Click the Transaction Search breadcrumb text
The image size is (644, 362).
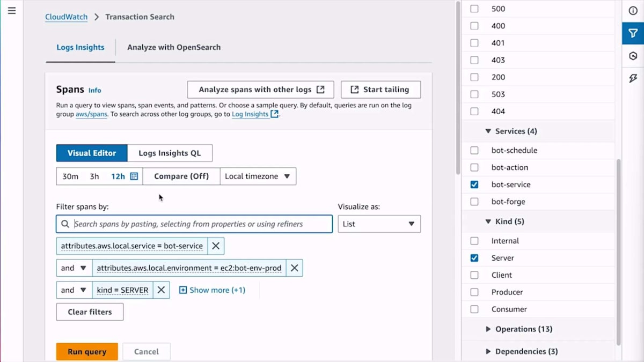pos(140,17)
